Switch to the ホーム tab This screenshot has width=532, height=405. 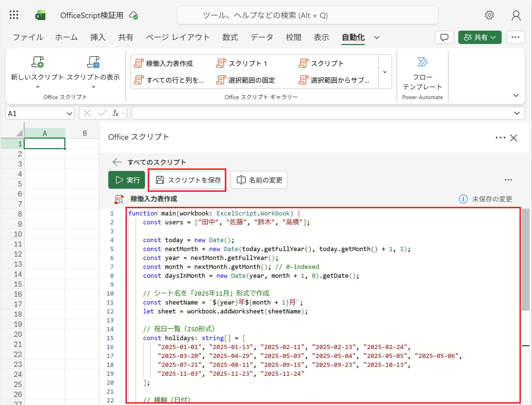click(x=66, y=37)
